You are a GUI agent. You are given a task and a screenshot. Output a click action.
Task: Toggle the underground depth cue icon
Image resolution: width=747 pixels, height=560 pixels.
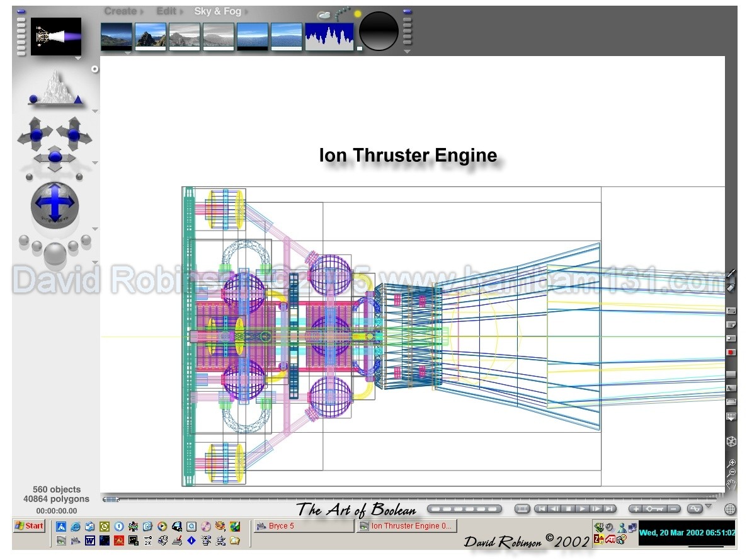[731, 388]
